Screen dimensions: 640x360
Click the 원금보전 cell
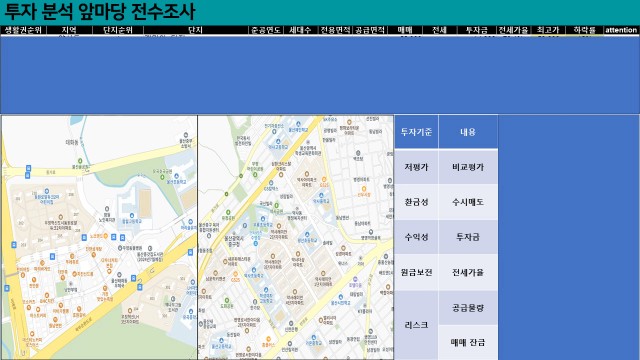point(416,272)
